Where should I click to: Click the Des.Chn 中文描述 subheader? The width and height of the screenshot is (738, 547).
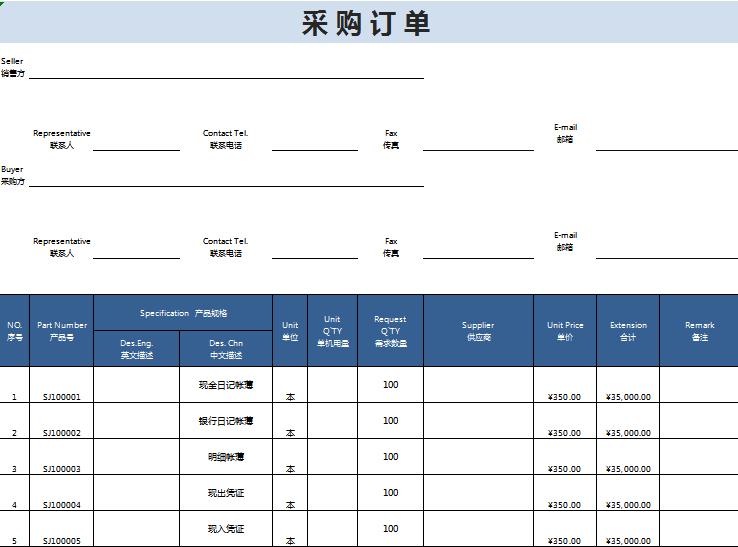coord(226,349)
